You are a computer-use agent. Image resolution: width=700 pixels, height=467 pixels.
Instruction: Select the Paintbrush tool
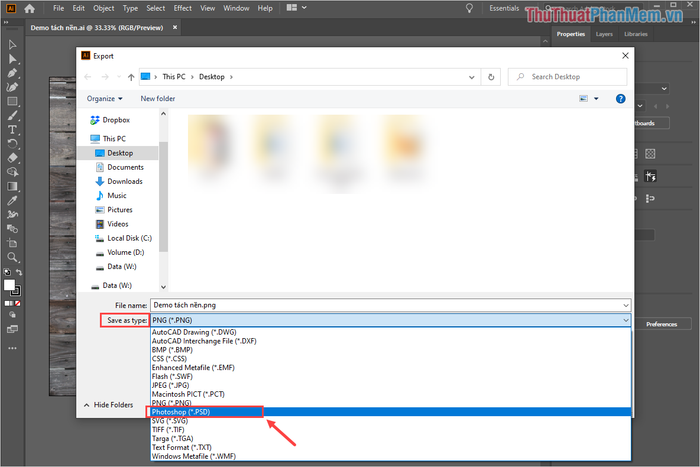click(12, 116)
